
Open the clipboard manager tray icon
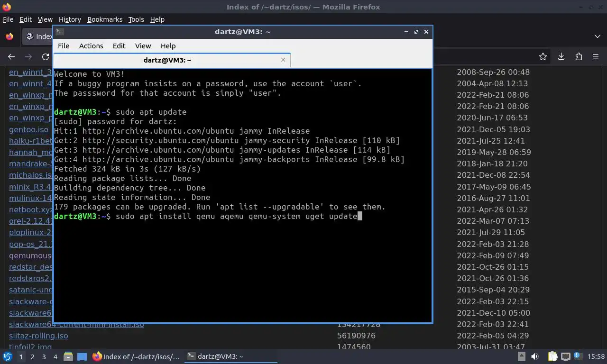click(552, 356)
